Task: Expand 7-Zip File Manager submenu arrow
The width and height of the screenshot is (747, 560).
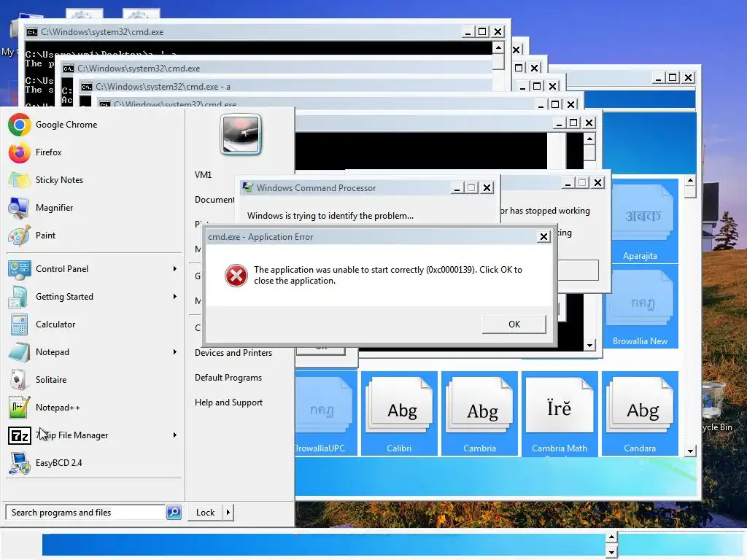Action: [175, 435]
